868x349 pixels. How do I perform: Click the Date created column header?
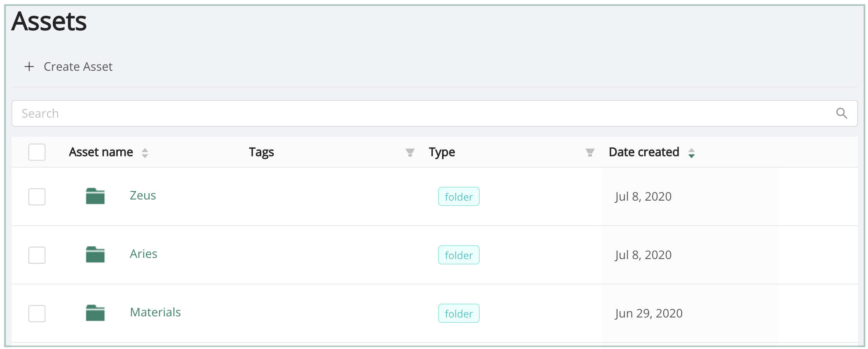tap(644, 152)
